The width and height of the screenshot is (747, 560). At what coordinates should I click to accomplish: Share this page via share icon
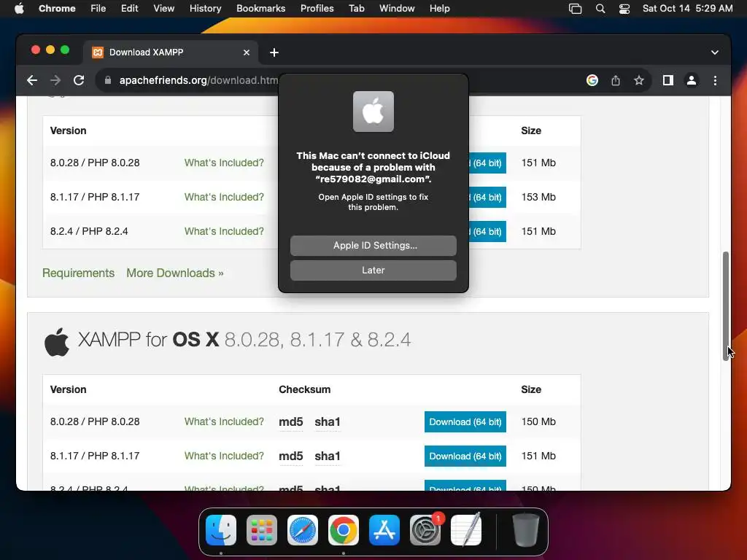coord(616,80)
